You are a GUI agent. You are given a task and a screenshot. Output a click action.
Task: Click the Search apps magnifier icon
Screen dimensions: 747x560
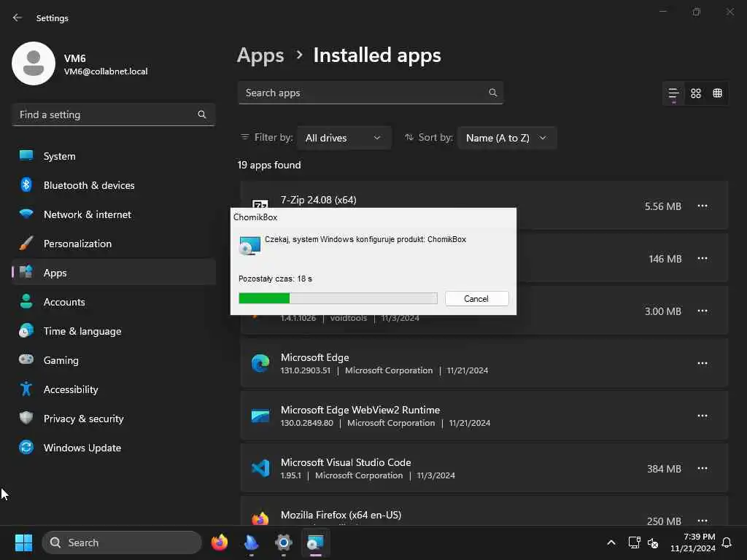coord(493,93)
